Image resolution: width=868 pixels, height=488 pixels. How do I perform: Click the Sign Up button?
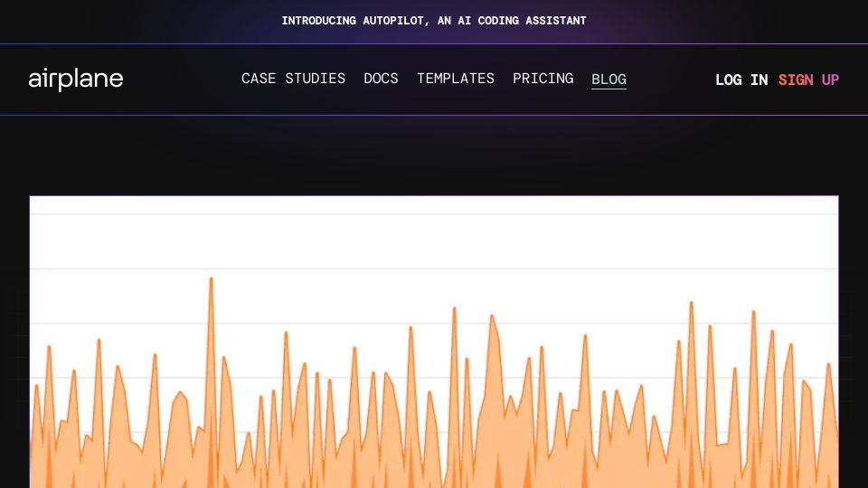point(808,80)
